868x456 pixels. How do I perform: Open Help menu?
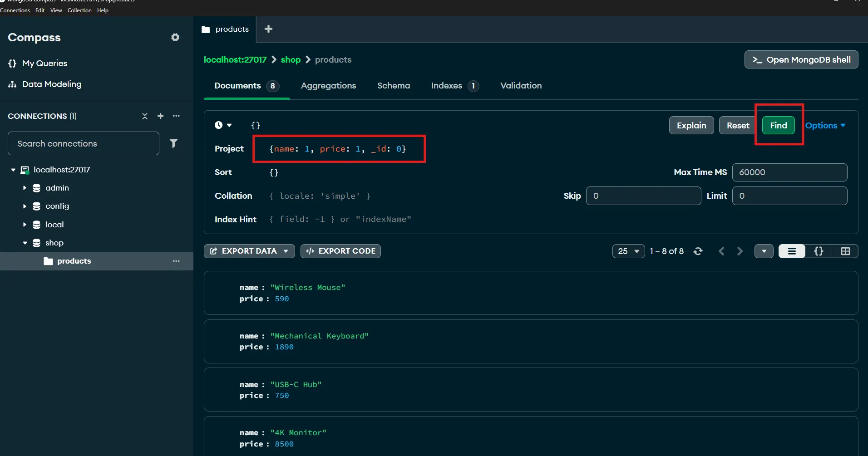click(x=103, y=10)
